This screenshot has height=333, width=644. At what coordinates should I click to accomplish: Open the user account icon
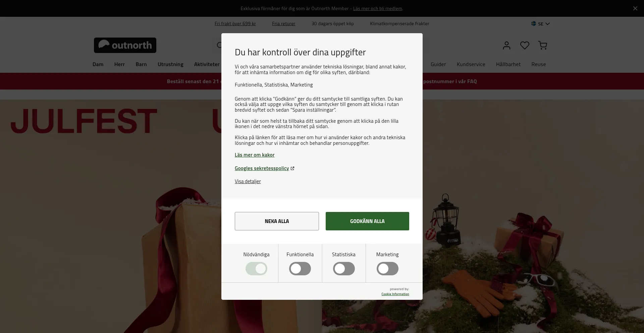point(506,45)
